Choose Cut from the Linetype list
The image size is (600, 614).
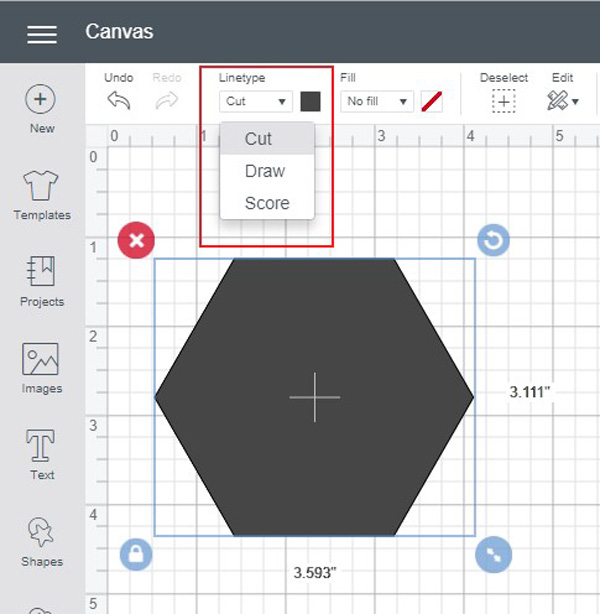[x=267, y=139]
